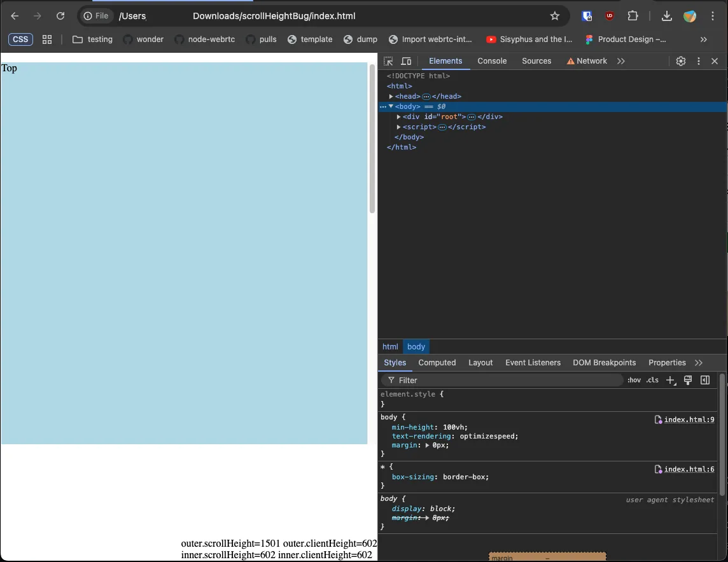The image size is (728, 562).
Task: Open the bookmark apps grid
Action: coord(47,39)
